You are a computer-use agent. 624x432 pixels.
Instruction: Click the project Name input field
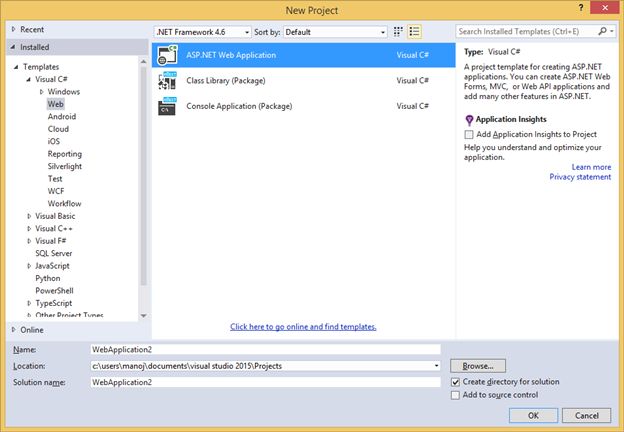(x=265, y=350)
